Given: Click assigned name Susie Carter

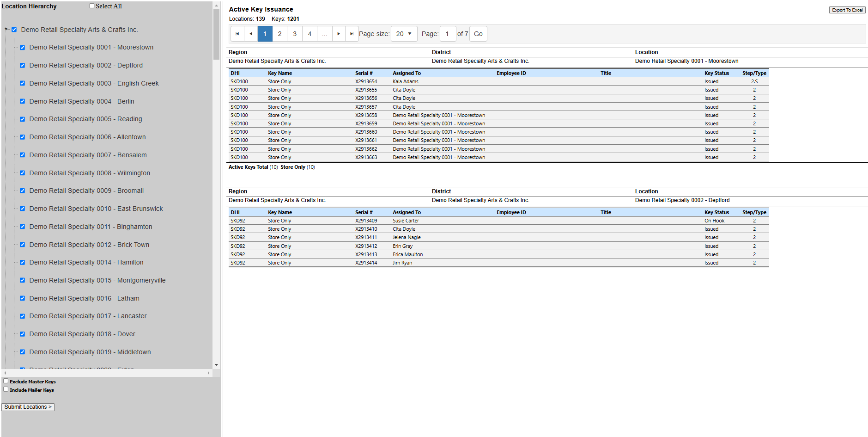Looking at the screenshot, I should (x=406, y=221).
